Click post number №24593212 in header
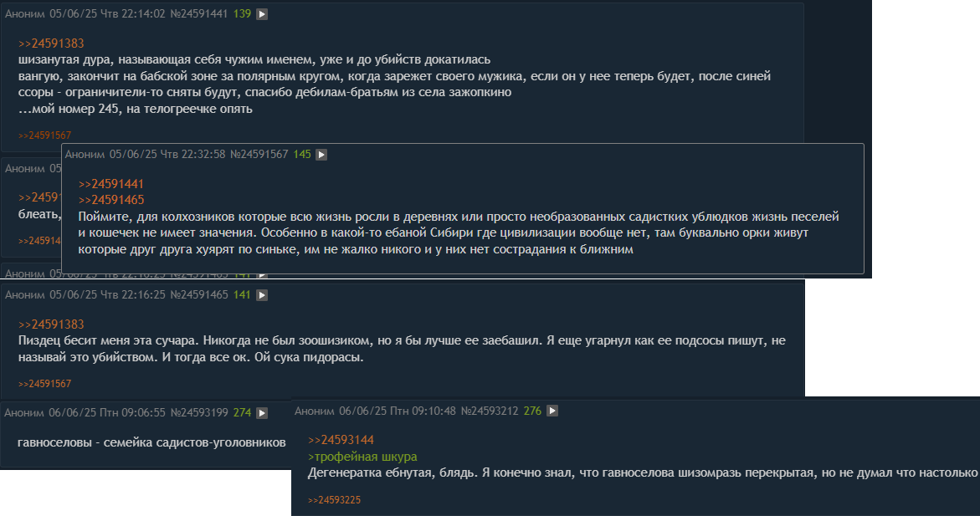The width and height of the screenshot is (980, 516). click(x=490, y=411)
